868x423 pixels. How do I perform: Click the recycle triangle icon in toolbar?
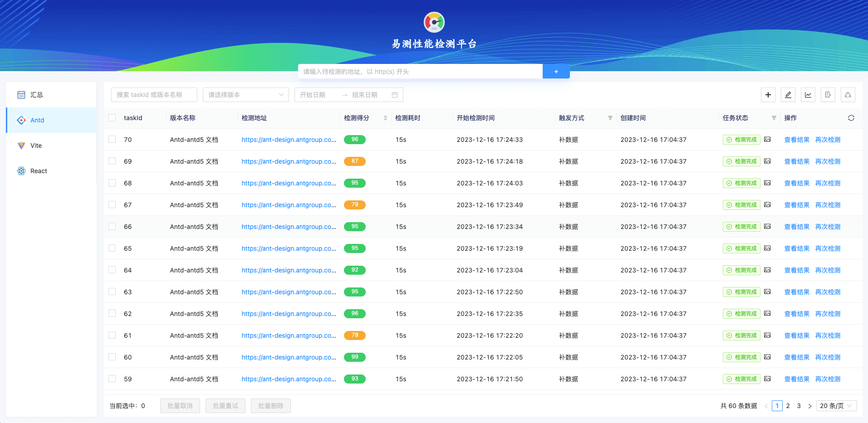tap(848, 95)
